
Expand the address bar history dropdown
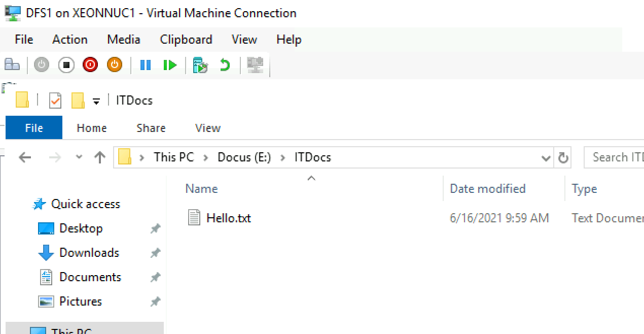click(x=546, y=158)
